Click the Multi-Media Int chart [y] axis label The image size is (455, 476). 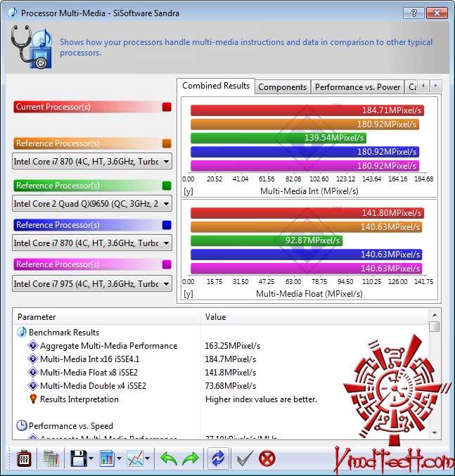[188, 191]
